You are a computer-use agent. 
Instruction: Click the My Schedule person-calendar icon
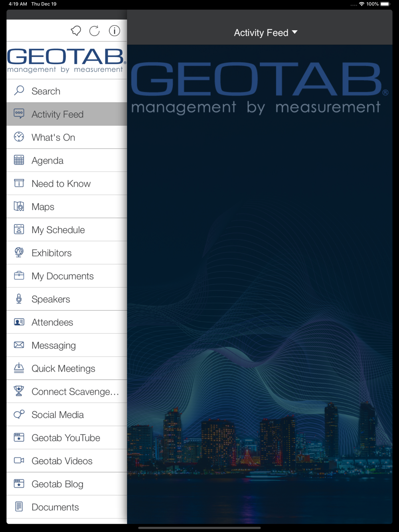pos(19,229)
